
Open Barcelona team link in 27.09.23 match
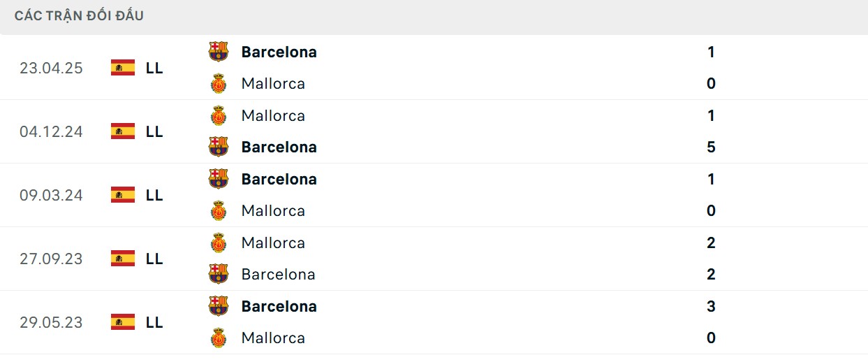pos(278,275)
